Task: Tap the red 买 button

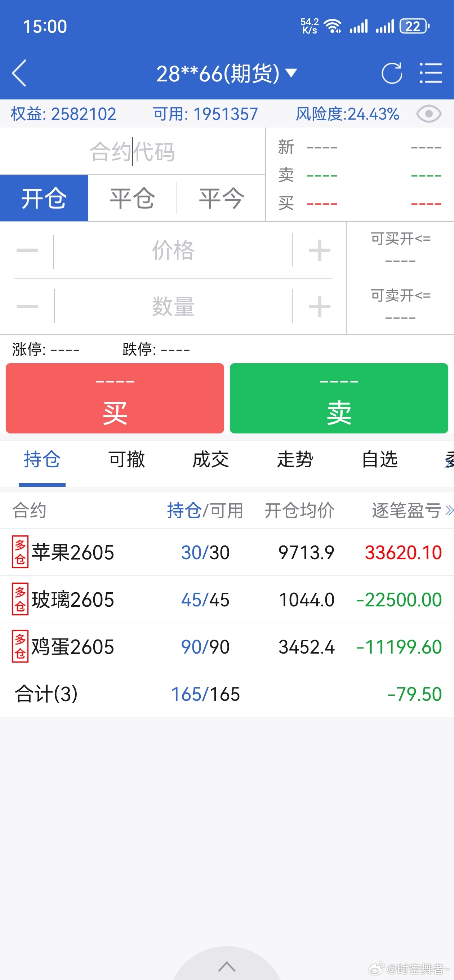Action: pyautogui.click(x=115, y=398)
